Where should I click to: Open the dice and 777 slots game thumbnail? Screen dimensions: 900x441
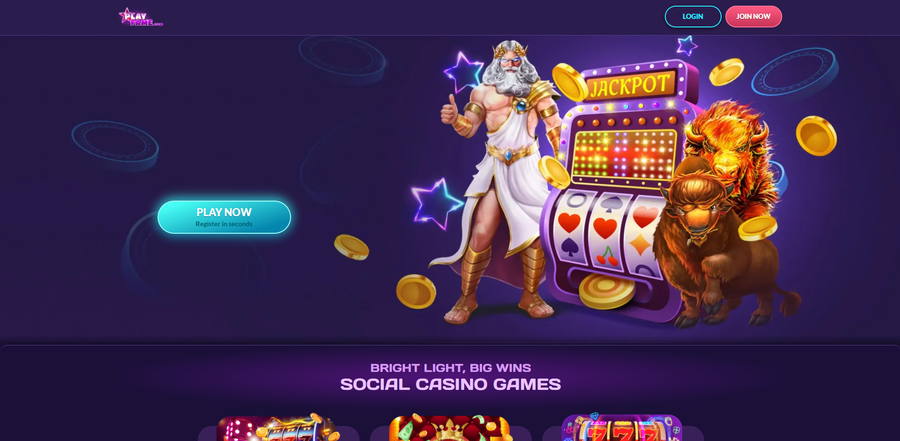[x=279, y=427]
